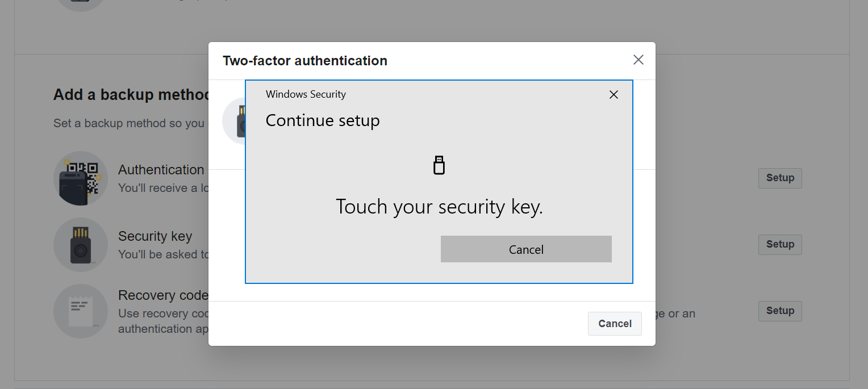Click the 'Touch your security key.' message

coord(439,207)
